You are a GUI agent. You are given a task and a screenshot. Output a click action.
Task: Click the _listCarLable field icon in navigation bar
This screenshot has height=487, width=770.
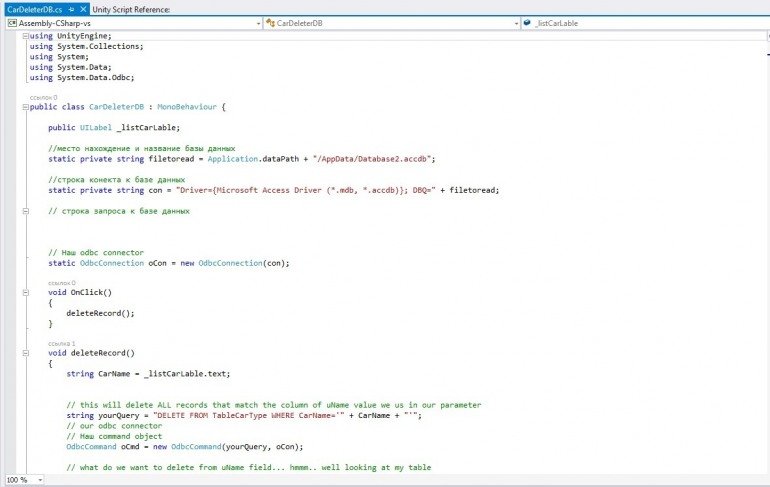(528, 22)
